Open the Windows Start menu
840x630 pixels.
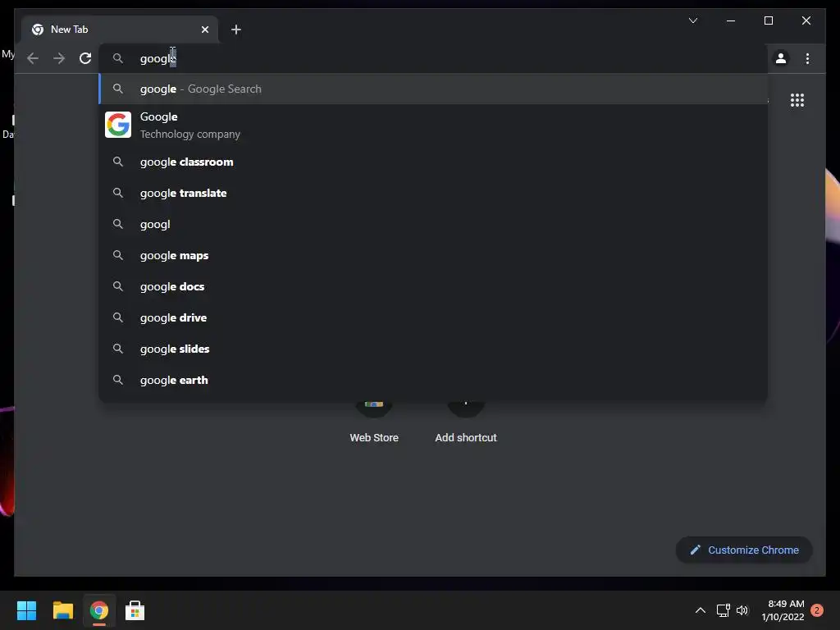pos(26,610)
